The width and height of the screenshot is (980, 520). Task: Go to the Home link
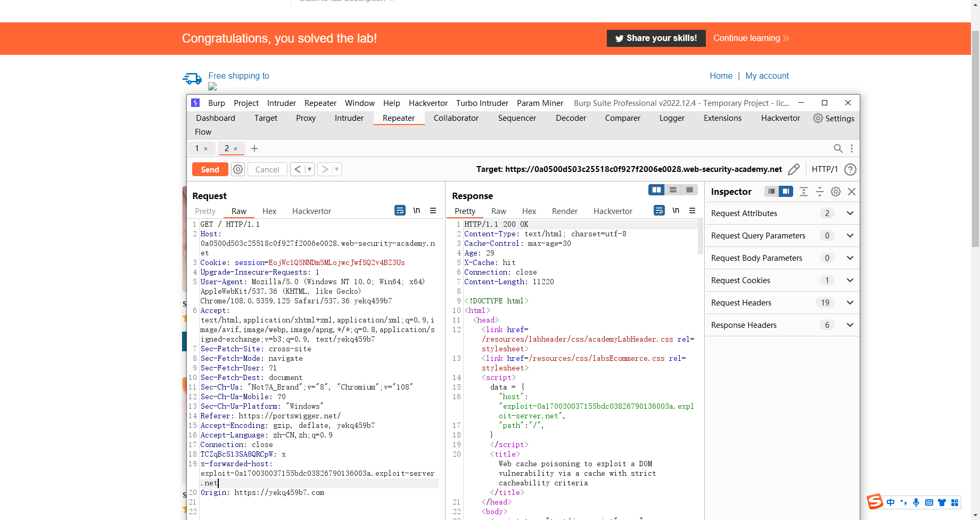(721, 76)
